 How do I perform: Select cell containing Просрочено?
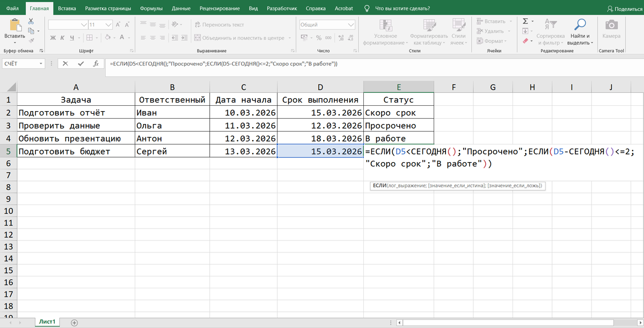coord(398,126)
